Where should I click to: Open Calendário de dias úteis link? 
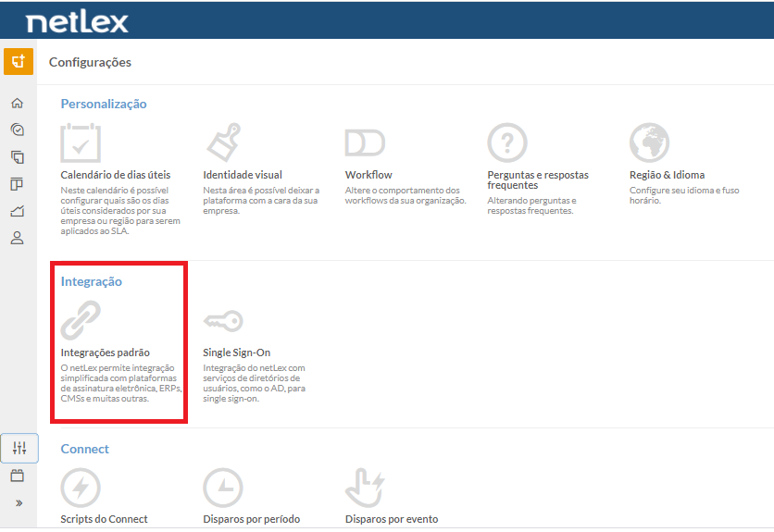[116, 175]
